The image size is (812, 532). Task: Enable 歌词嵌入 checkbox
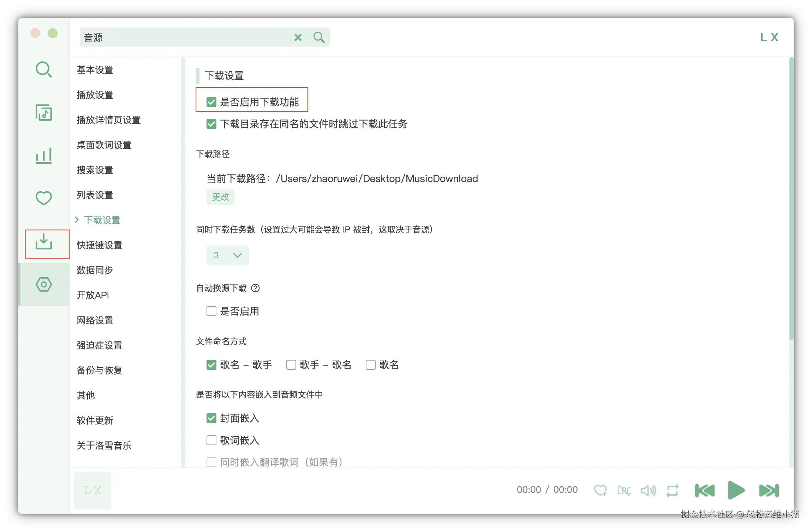[211, 440]
